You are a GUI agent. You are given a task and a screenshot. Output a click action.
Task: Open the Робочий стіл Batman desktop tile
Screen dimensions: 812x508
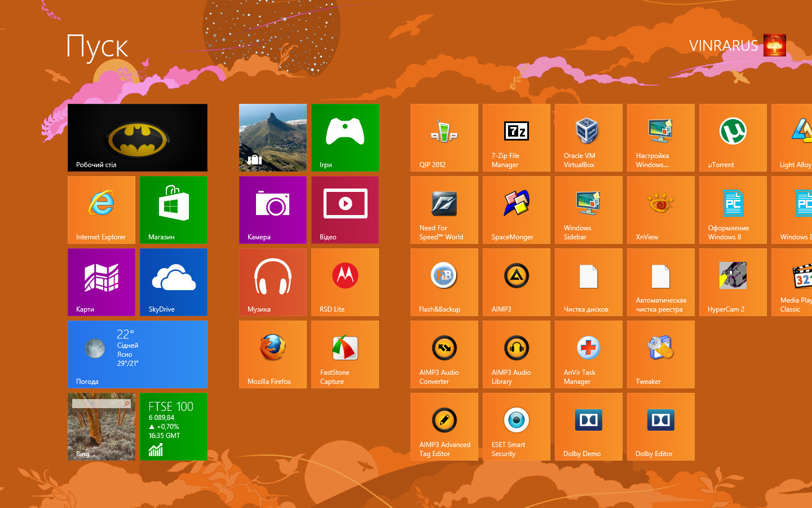point(138,138)
